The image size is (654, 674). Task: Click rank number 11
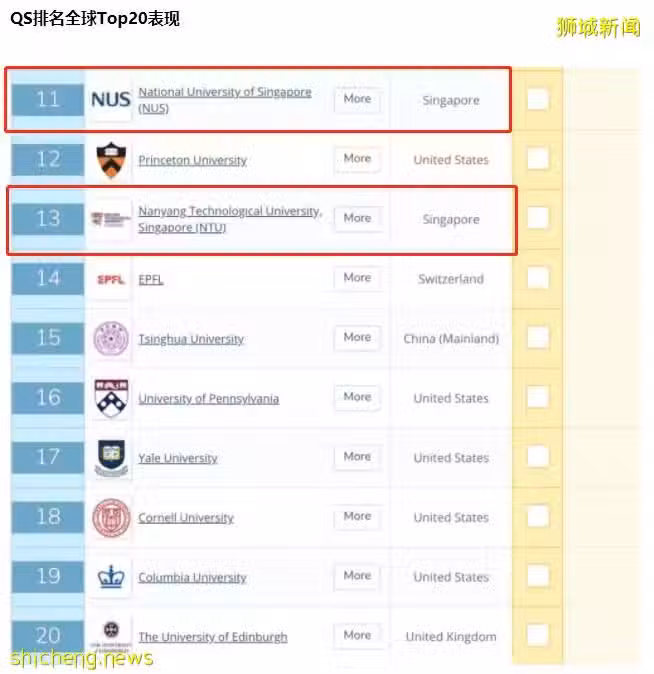pyautogui.click(x=48, y=100)
